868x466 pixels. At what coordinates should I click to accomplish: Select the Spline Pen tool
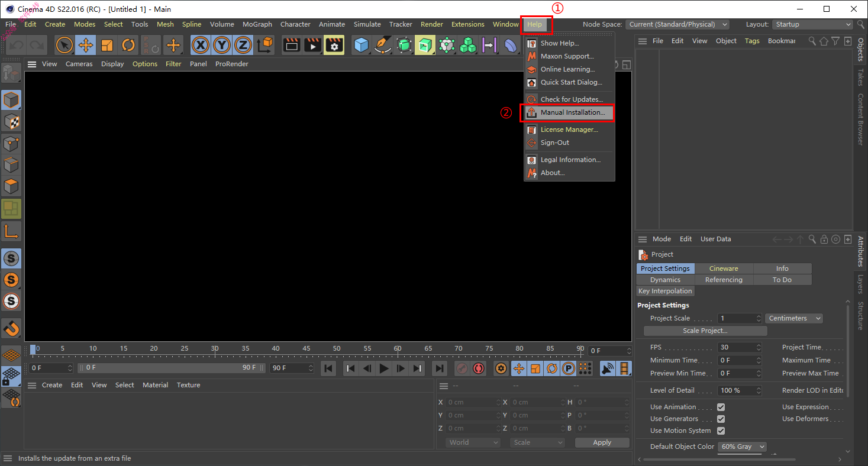tap(383, 45)
